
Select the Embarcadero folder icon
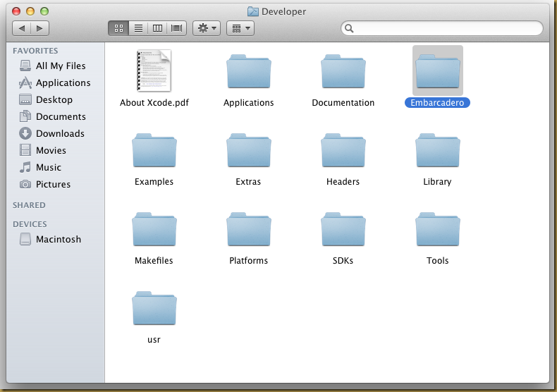point(437,71)
